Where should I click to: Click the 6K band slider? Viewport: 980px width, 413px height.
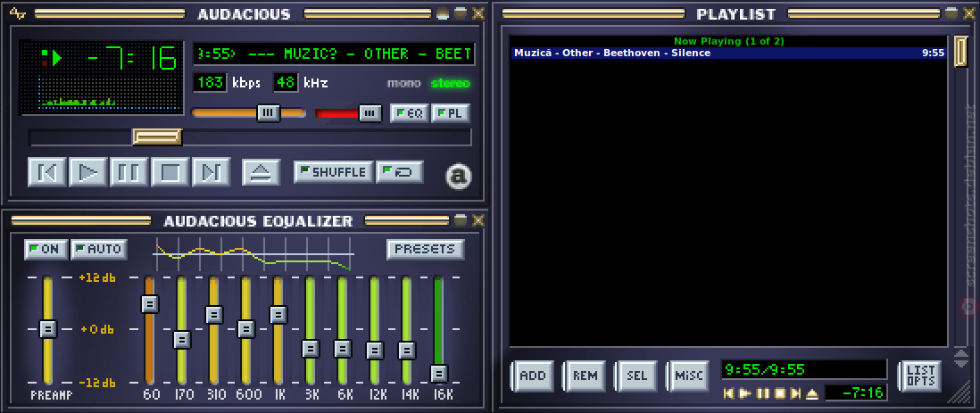click(x=343, y=348)
